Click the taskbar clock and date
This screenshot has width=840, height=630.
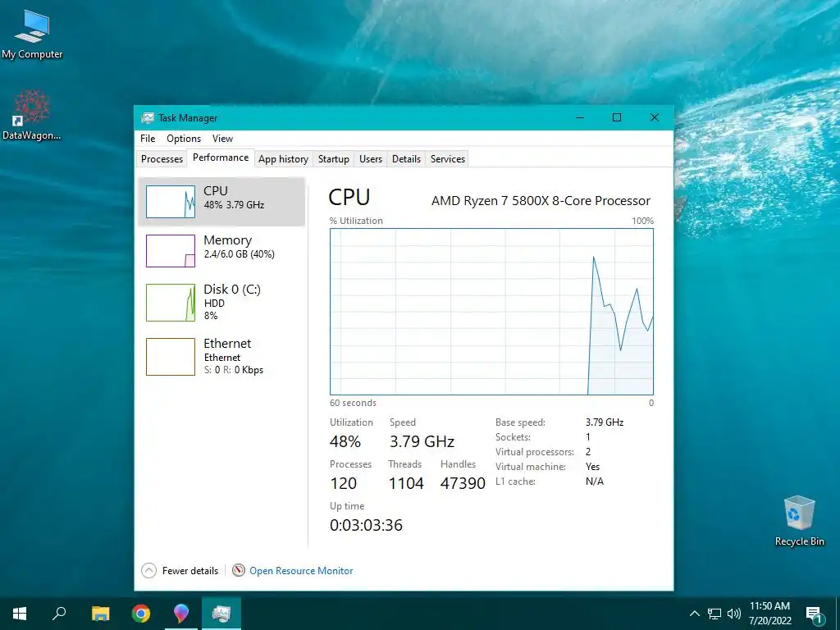pyautogui.click(x=769, y=614)
